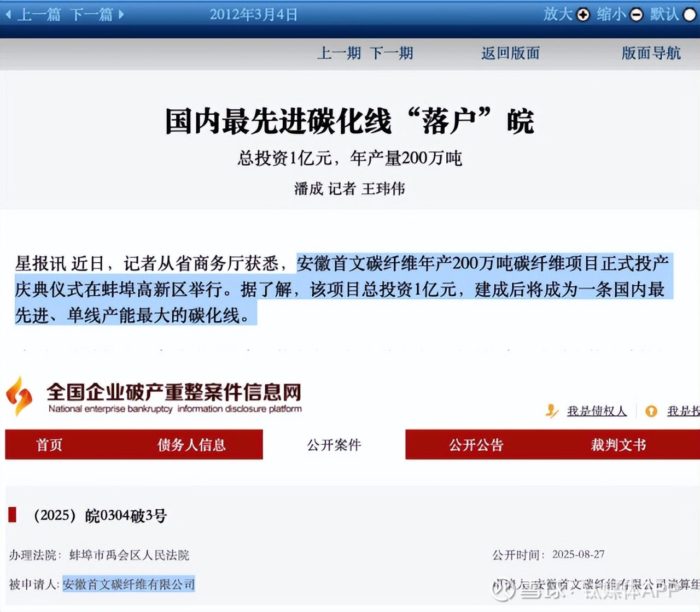This screenshot has width=700, height=612.
Task: Open the 首页 home tab
Action: (x=49, y=445)
